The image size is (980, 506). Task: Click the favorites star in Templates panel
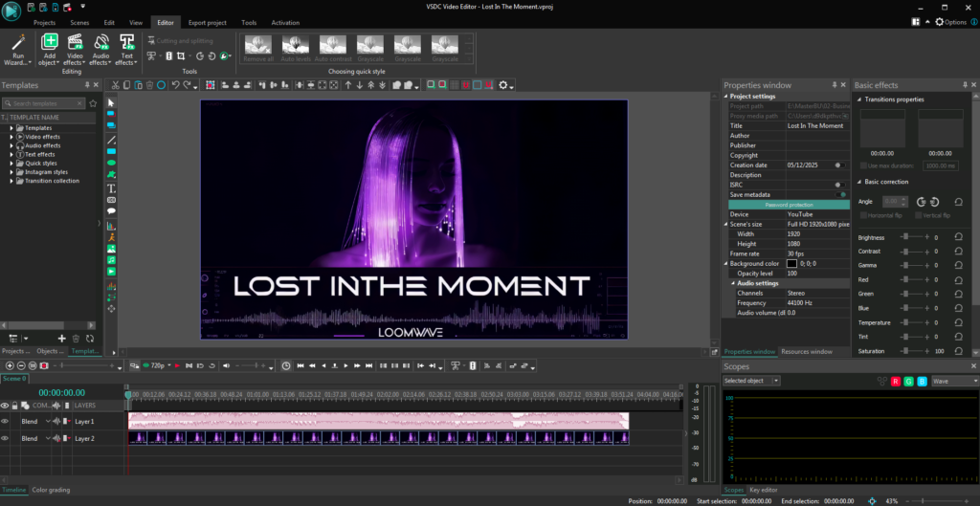pos(93,103)
